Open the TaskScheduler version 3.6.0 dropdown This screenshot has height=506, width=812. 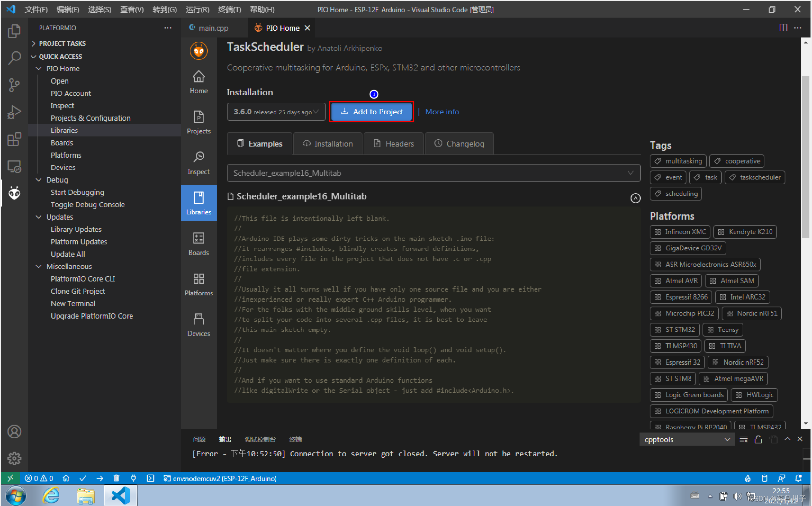[x=276, y=111]
